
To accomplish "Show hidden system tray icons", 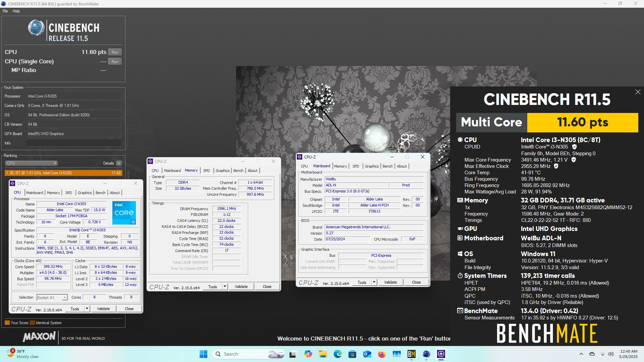I will (x=581, y=354).
